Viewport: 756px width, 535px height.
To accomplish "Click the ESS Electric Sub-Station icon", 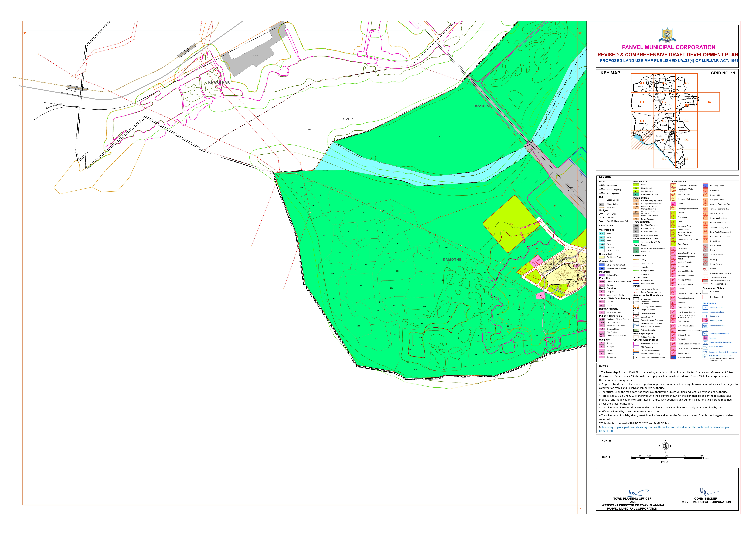I will 636,216.
